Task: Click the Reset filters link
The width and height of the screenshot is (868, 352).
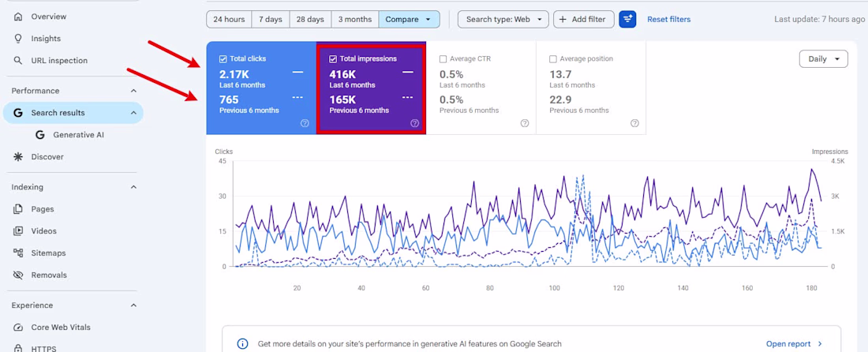Action: 668,20
